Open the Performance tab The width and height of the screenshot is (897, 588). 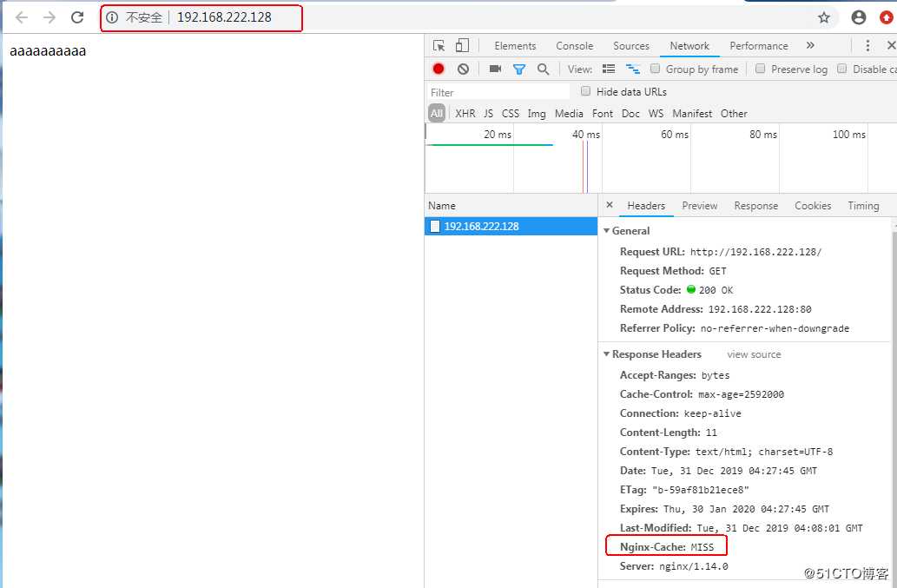tap(759, 46)
